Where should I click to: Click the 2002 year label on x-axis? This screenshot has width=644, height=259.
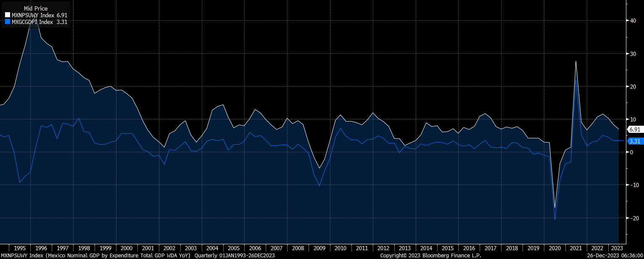(169, 248)
